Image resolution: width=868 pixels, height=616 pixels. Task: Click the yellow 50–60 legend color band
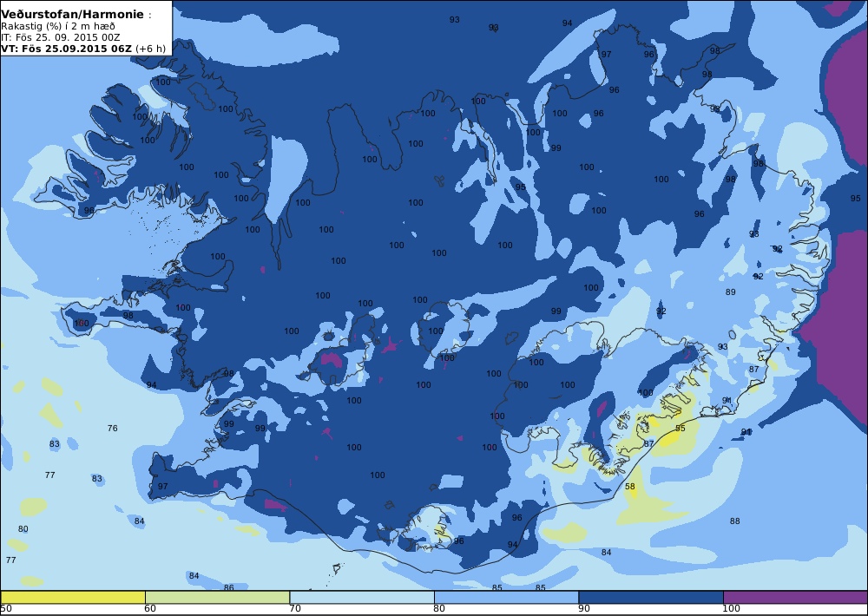click(x=73, y=597)
